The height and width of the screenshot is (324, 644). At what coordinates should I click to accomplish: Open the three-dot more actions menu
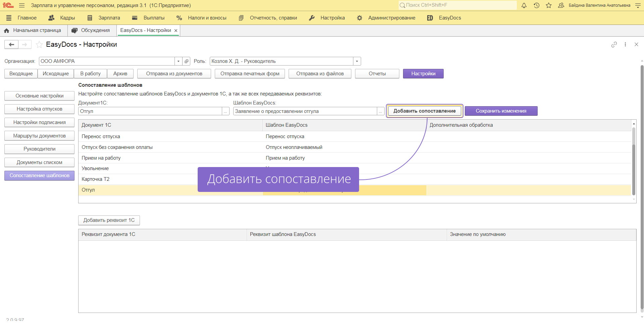(625, 44)
